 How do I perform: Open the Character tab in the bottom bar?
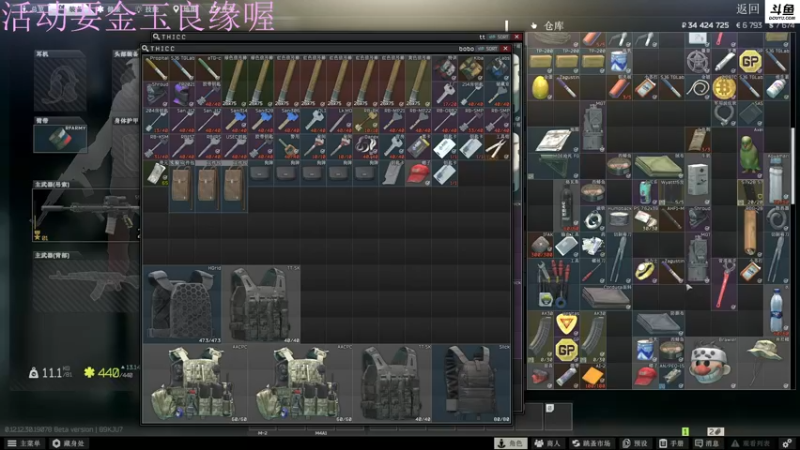[x=511, y=443]
